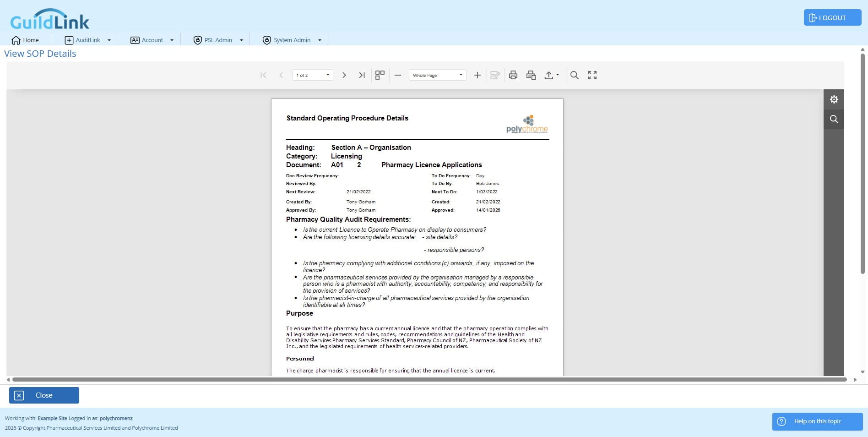
Task: Click the Home icon
Action: 16,40
